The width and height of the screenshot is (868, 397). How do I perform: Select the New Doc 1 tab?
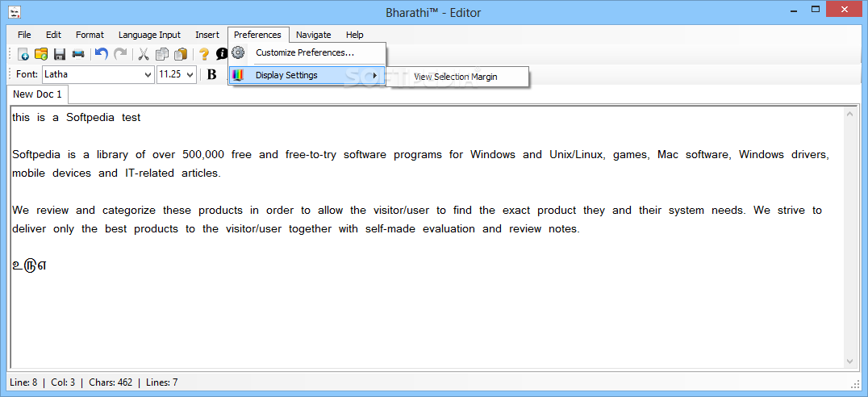pos(38,94)
